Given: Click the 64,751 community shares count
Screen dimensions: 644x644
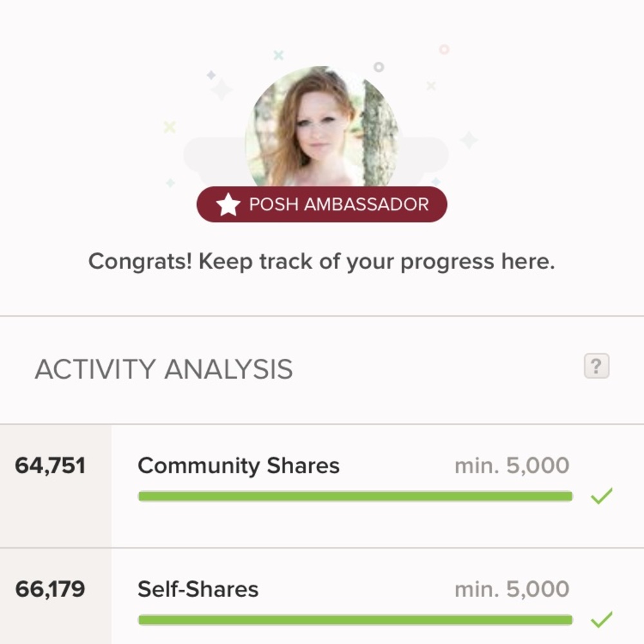Looking at the screenshot, I should tap(50, 466).
